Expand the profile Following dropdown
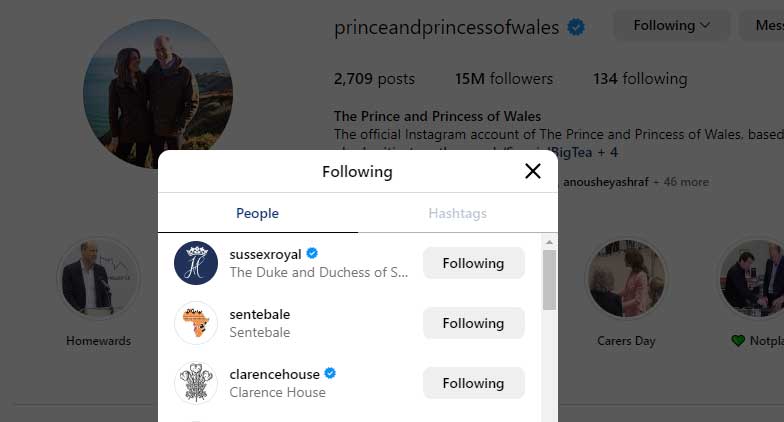The width and height of the screenshot is (784, 422). (671, 26)
